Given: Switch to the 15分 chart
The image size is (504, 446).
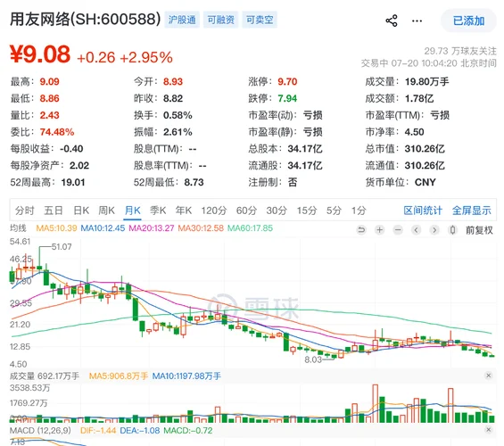Looking at the screenshot, I should [x=307, y=211].
